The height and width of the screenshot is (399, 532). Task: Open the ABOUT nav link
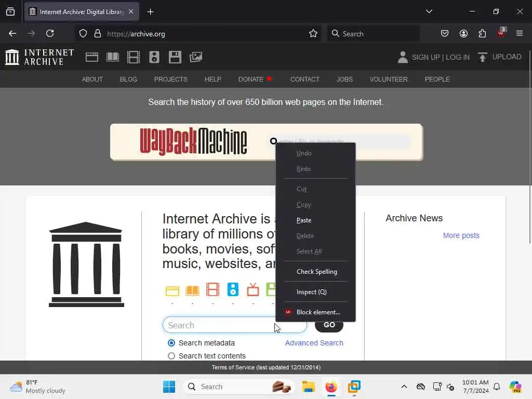[92, 79]
